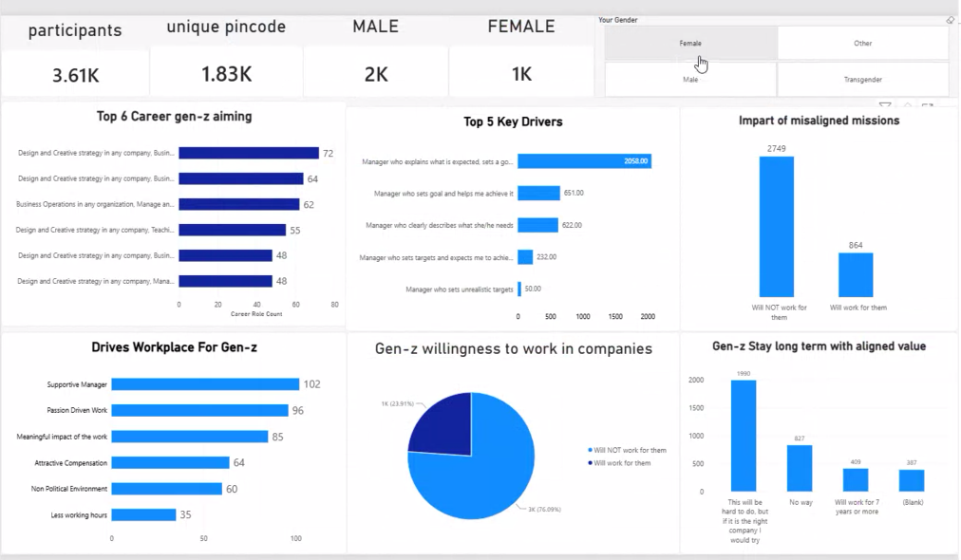Click the Career Role Count axis label

(256, 314)
